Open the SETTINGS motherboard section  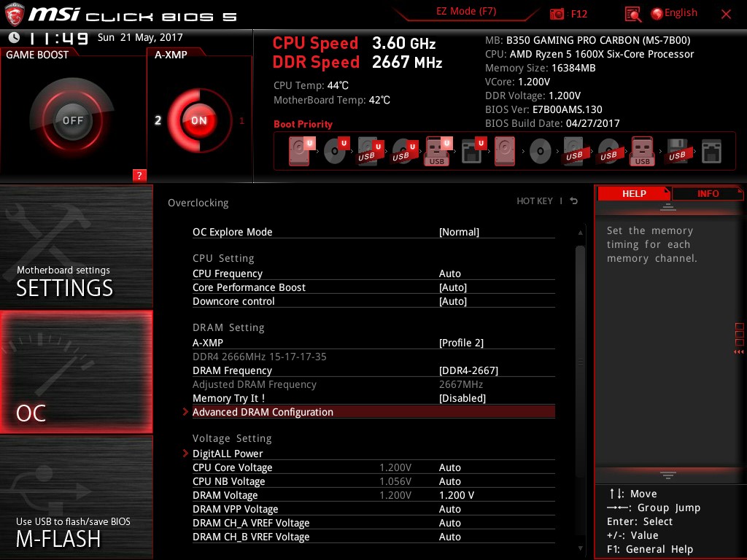pyautogui.click(x=76, y=246)
